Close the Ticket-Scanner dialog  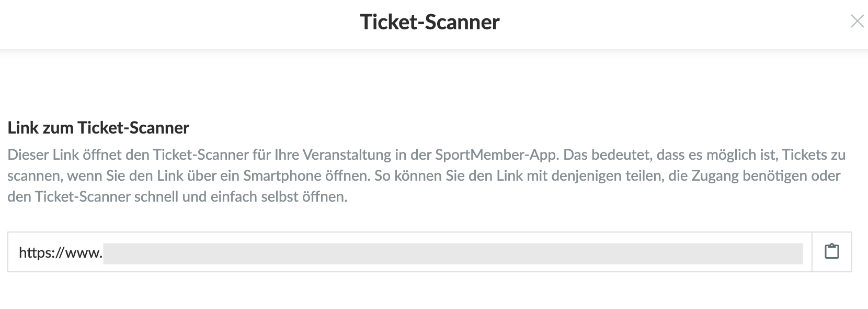pyautogui.click(x=857, y=21)
